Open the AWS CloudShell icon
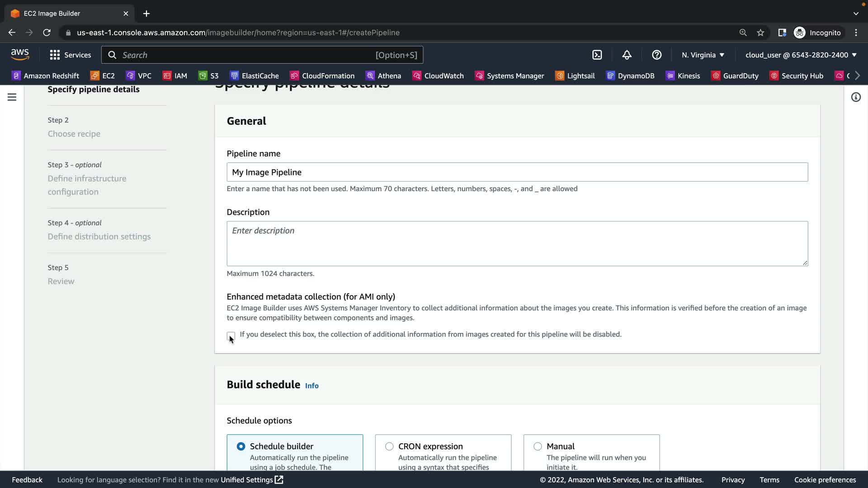This screenshot has width=868, height=488. pos(597,55)
